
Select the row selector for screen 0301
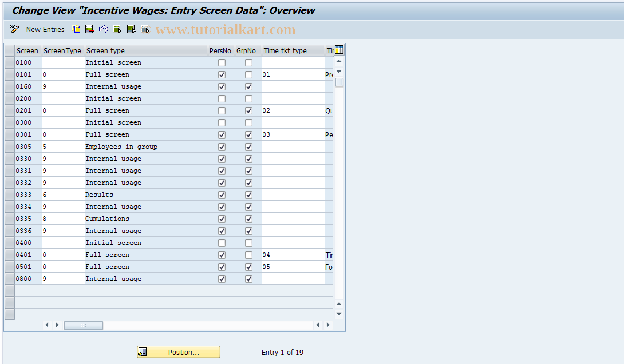[10, 134]
